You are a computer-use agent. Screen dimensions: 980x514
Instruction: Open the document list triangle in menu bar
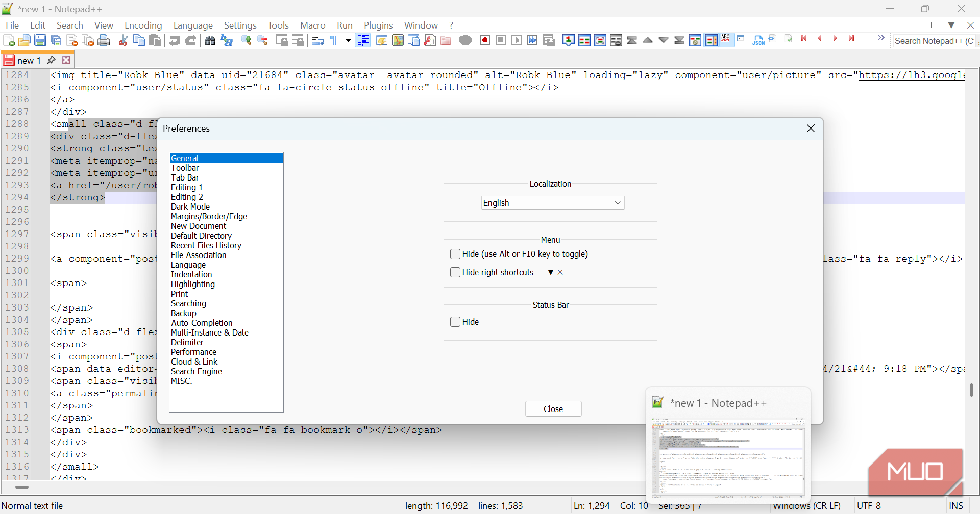(951, 25)
